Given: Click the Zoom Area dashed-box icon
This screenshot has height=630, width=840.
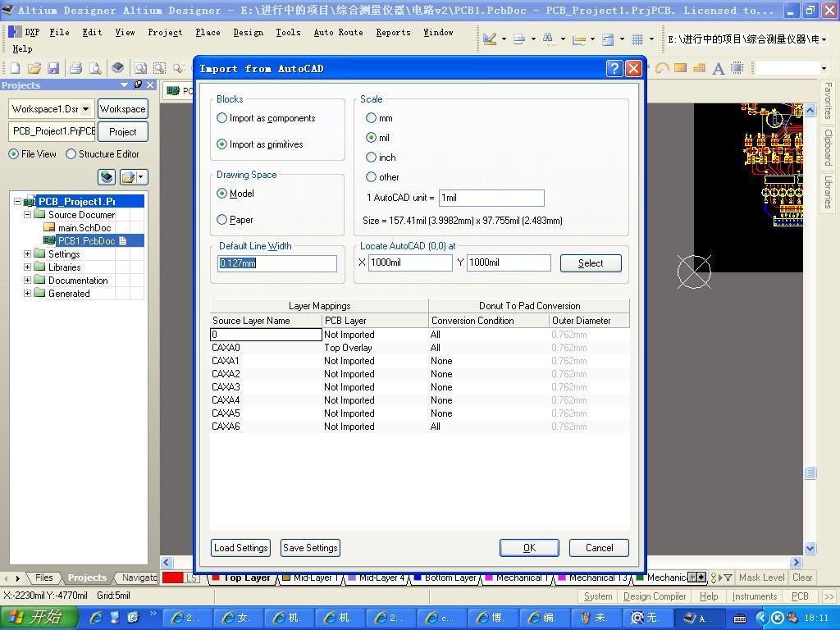Looking at the screenshot, I should pos(160,68).
